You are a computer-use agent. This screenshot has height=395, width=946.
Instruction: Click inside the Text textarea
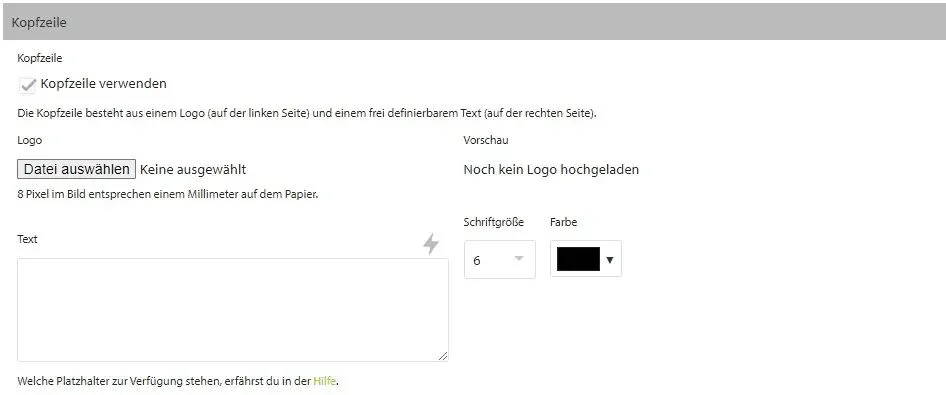pyautogui.click(x=233, y=310)
